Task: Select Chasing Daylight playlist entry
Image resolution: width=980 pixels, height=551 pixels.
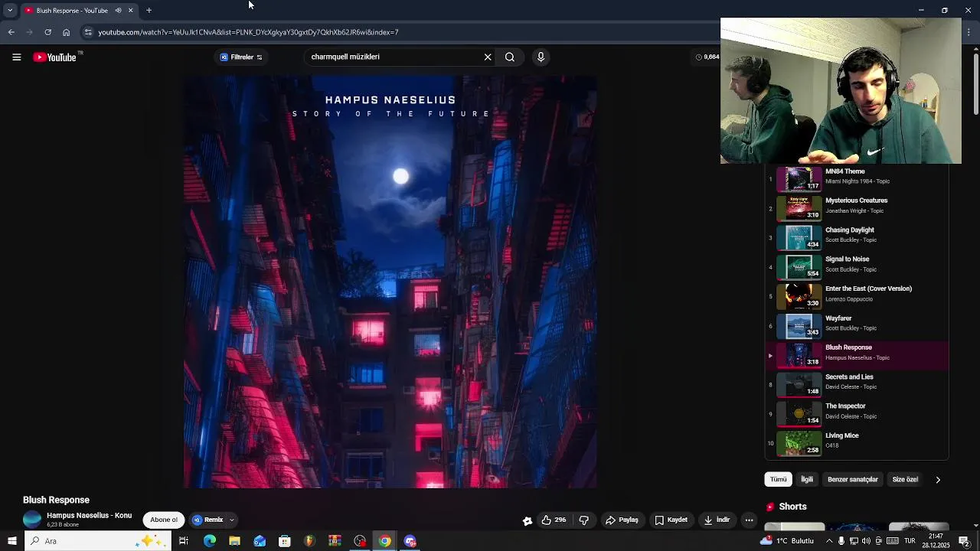Action: coord(857,237)
